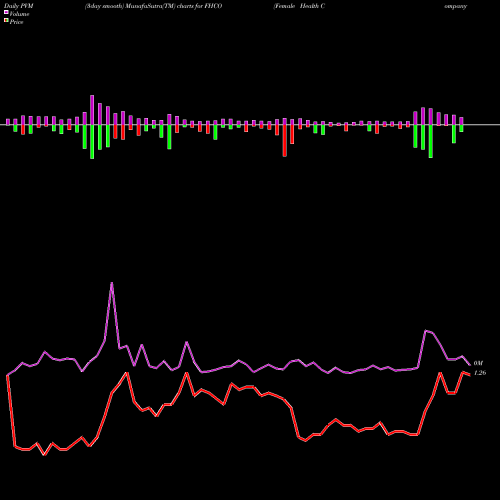Click the 'MunafaSutra(TM) charts for FHCO' heading

pyautogui.click(x=174, y=6)
